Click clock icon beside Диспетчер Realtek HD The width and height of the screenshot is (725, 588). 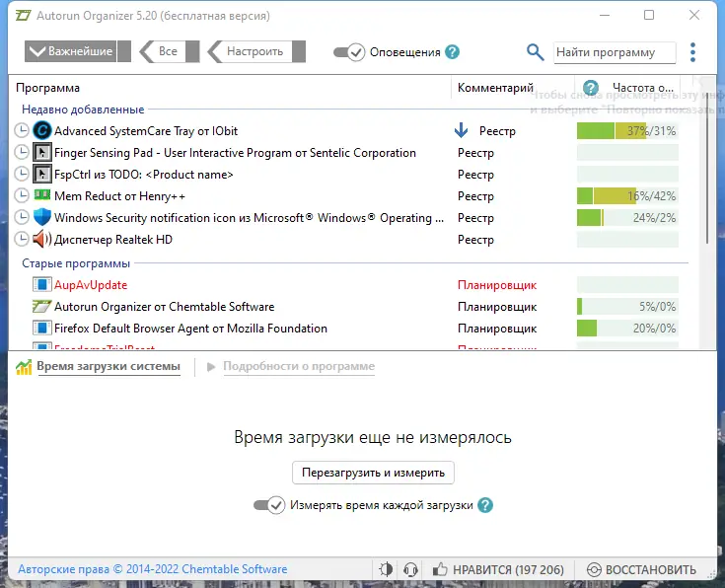coord(22,240)
